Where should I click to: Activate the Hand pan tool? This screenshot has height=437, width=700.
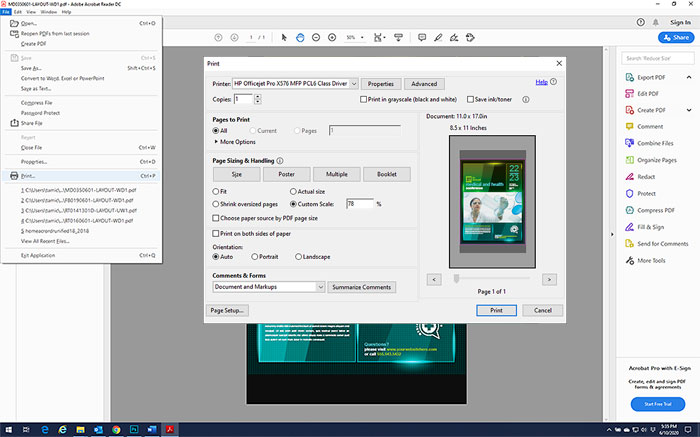click(x=300, y=37)
